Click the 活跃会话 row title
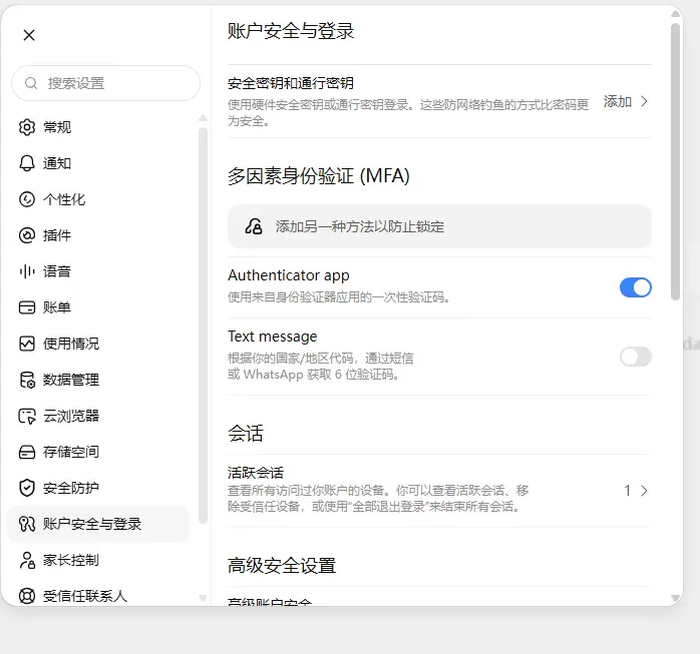Screen dimensions: 700x654 tap(255, 473)
